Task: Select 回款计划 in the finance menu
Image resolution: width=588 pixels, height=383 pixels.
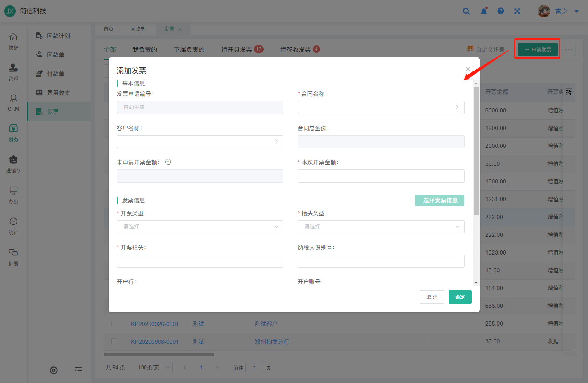Action: click(58, 36)
